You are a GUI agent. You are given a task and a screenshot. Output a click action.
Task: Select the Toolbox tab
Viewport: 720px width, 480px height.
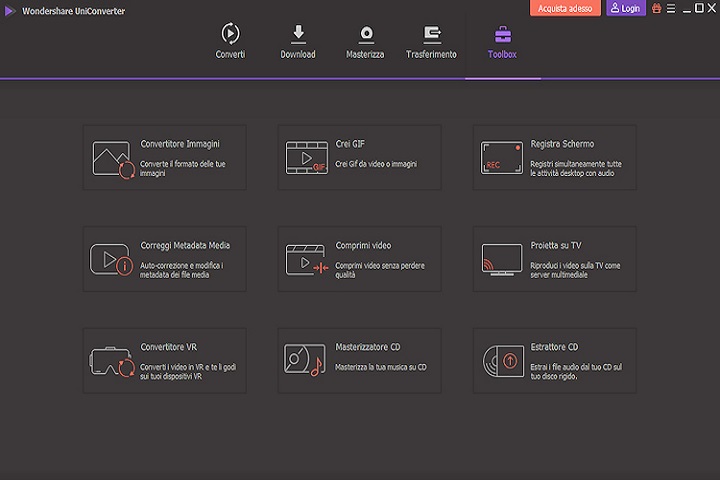502,41
